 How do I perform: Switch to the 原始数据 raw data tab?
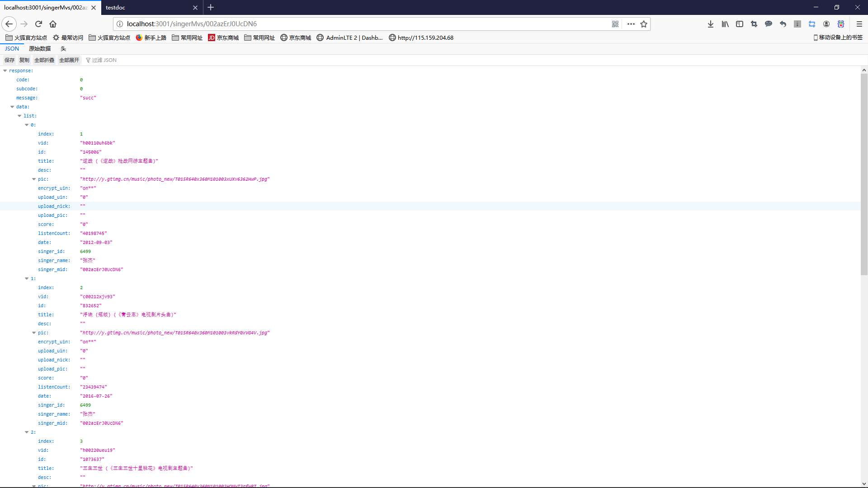coord(40,49)
